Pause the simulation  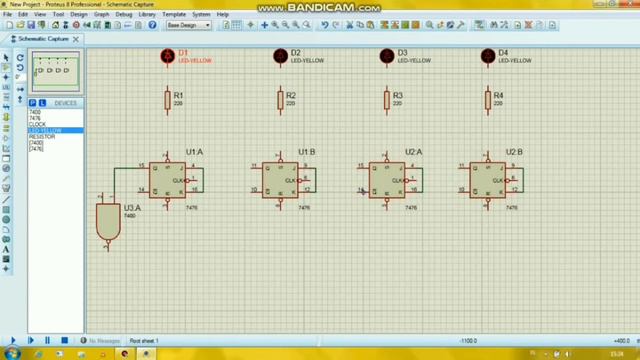click(47, 340)
